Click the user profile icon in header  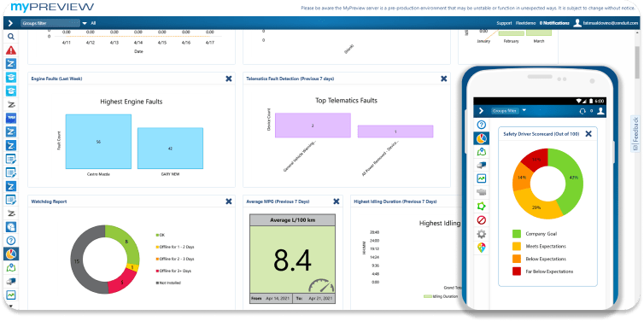577,23
